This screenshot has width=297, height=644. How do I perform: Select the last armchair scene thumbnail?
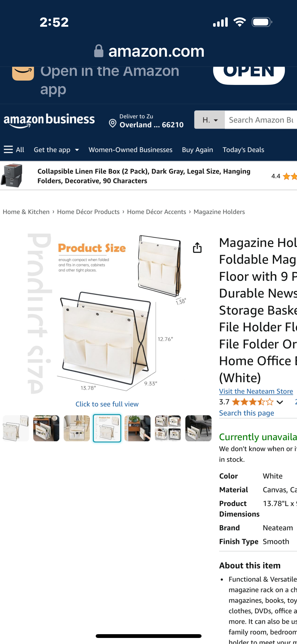tap(198, 428)
